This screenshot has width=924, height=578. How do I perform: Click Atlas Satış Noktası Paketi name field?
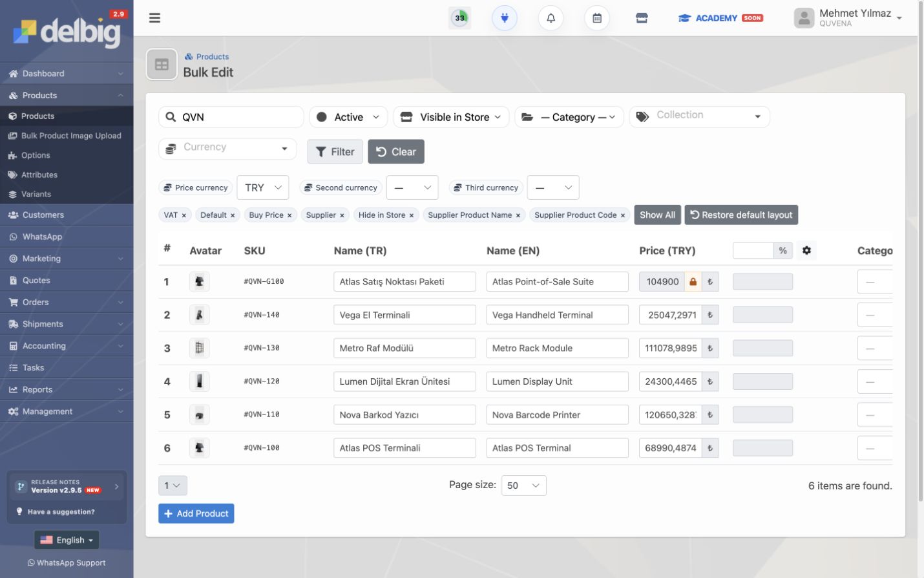[x=404, y=282]
